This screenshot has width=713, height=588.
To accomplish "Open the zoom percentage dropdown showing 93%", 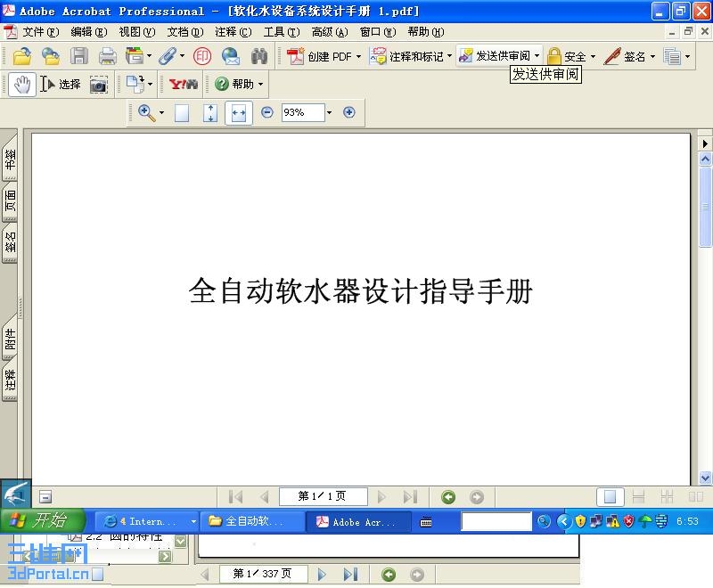I will tap(327, 113).
